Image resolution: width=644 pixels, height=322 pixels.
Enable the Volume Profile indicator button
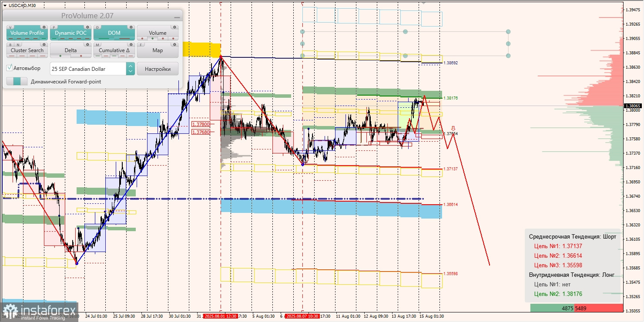[27, 33]
